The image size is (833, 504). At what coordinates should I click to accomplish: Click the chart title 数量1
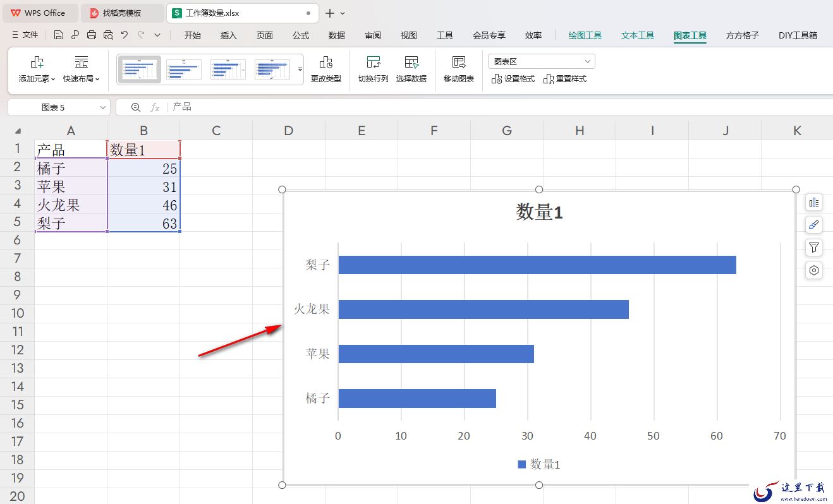[x=539, y=212]
